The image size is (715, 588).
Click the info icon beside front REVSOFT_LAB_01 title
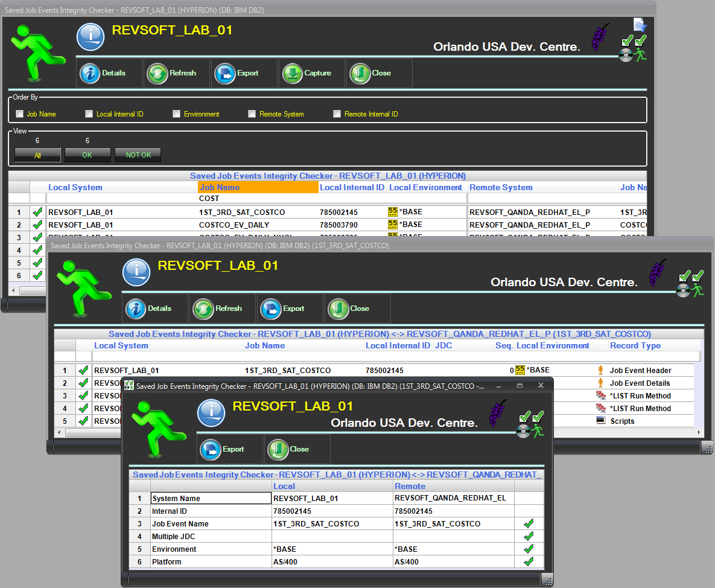coord(212,412)
